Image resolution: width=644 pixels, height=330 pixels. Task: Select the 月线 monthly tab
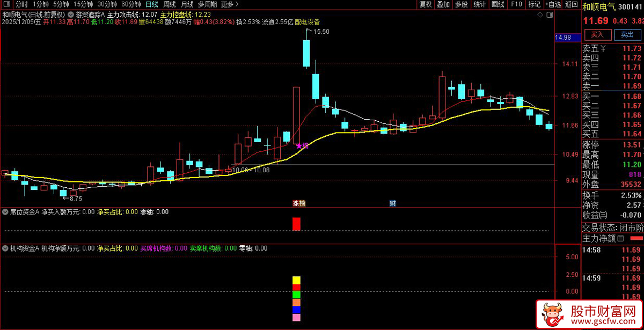coord(187,4)
